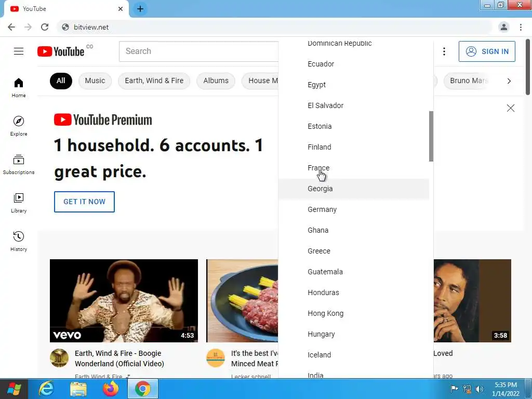The width and height of the screenshot is (532, 399).
Task: Click the browser forward arrow
Action: tap(28, 27)
